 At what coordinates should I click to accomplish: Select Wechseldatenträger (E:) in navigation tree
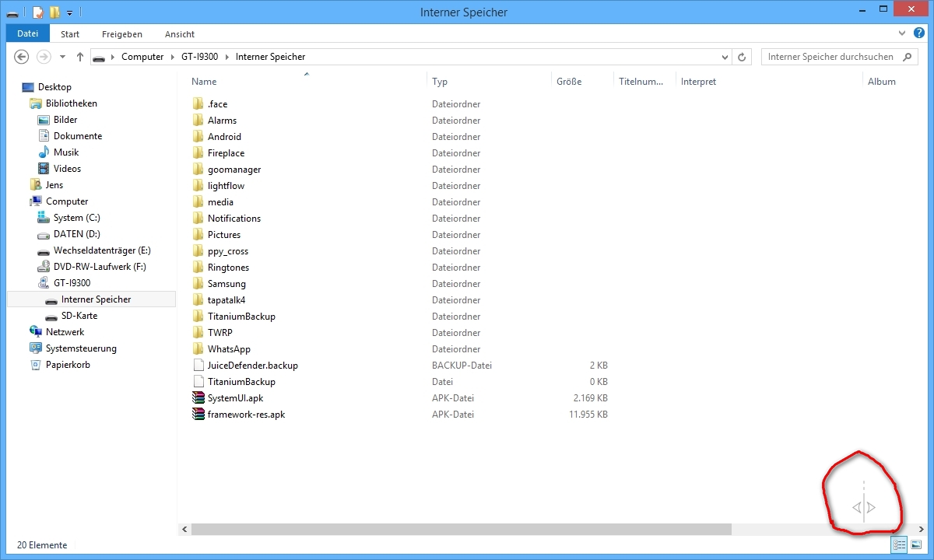pos(102,250)
